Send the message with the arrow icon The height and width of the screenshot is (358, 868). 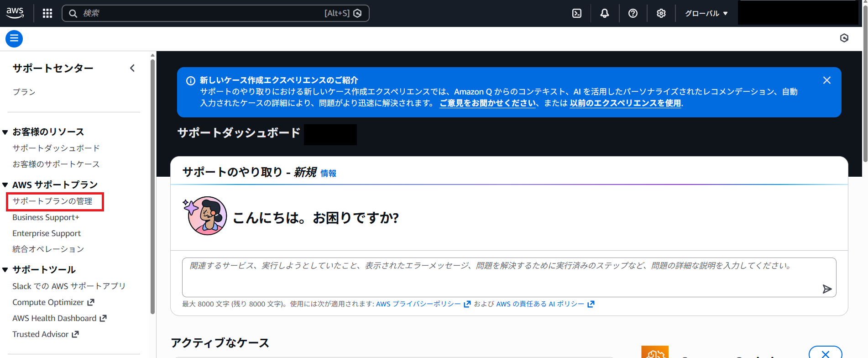[x=827, y=289]
